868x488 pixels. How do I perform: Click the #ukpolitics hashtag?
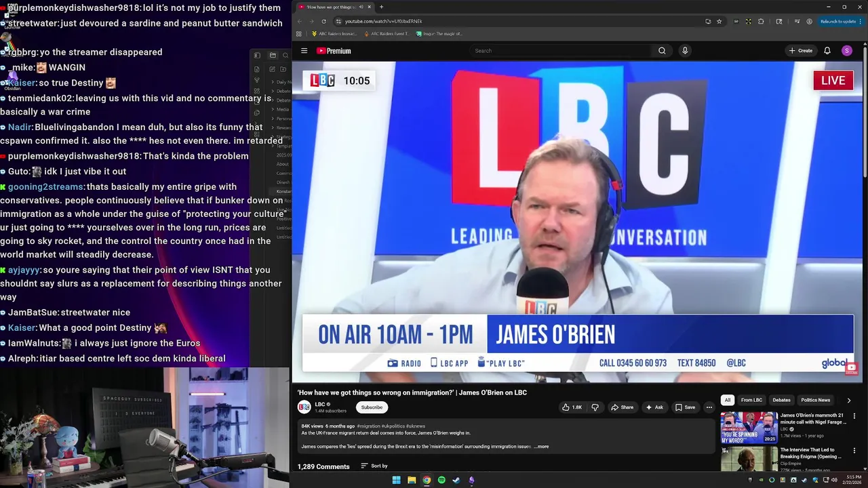point(393,426)
